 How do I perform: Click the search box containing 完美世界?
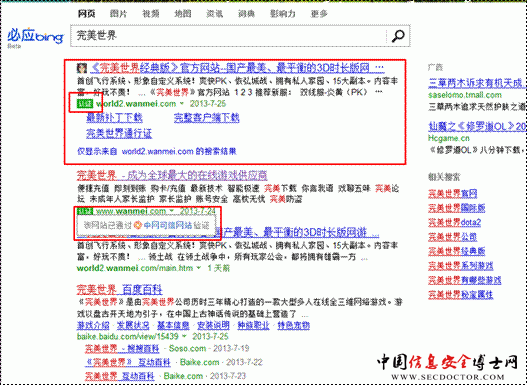pyautogui.click(x=229, y=36)
